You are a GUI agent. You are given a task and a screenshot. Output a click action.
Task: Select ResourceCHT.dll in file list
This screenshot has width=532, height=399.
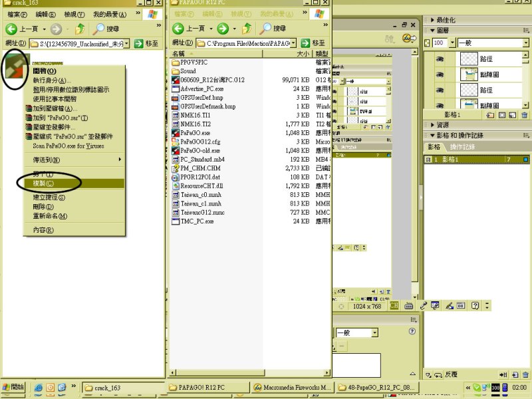(x=198, y=186)
